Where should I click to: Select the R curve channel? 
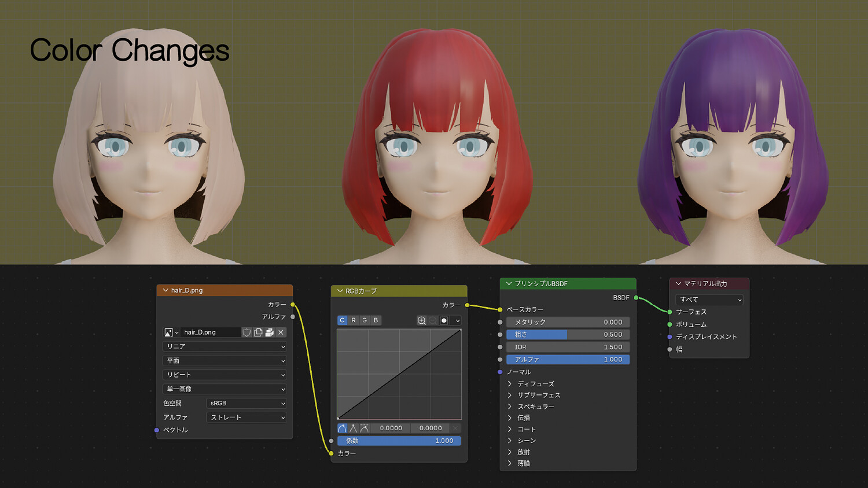[354, 320]
